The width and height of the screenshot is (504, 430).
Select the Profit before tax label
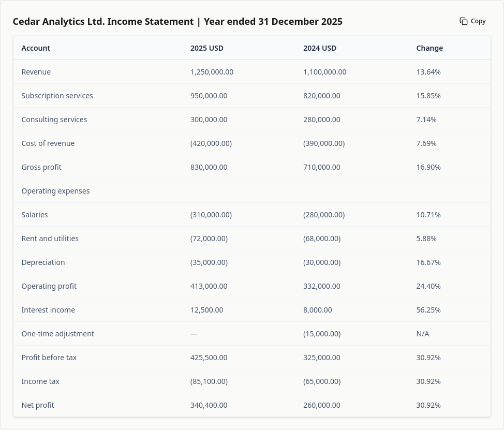pyautogui.click(x=49, y=358)
